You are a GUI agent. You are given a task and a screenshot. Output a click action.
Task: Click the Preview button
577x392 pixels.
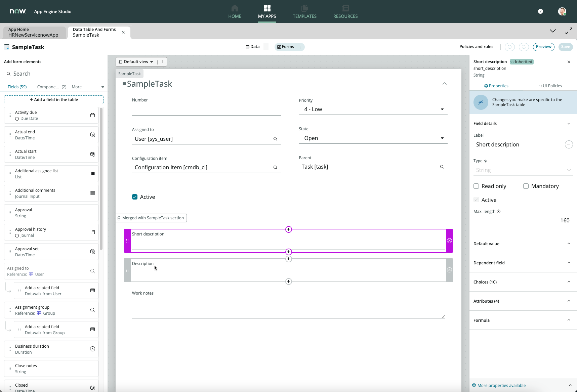[543, 47]
